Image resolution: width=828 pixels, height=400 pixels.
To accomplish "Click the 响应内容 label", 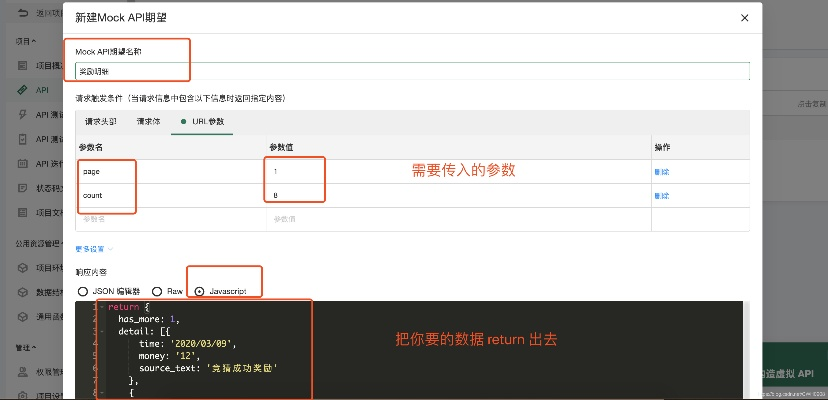I will (x=91, y=273).
